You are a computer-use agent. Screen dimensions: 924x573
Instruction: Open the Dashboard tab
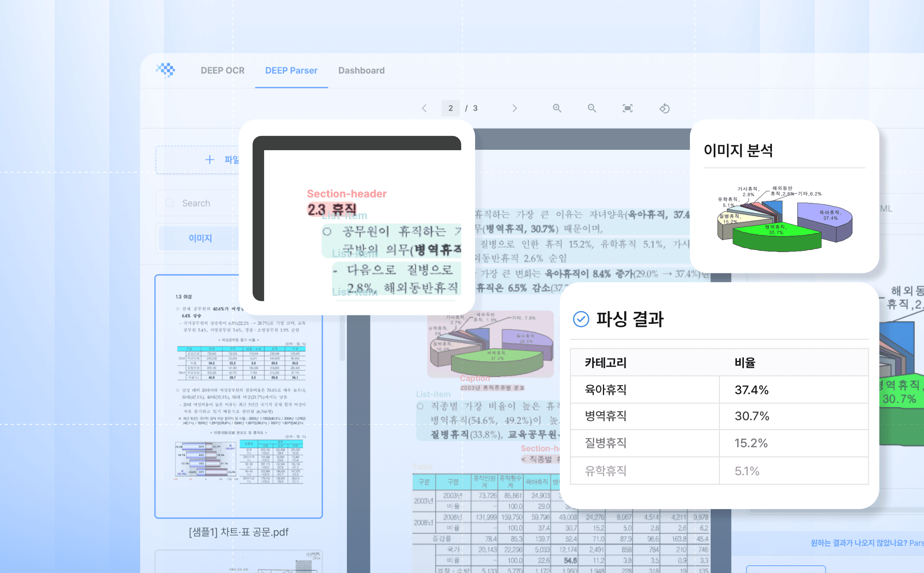[361, 70]
